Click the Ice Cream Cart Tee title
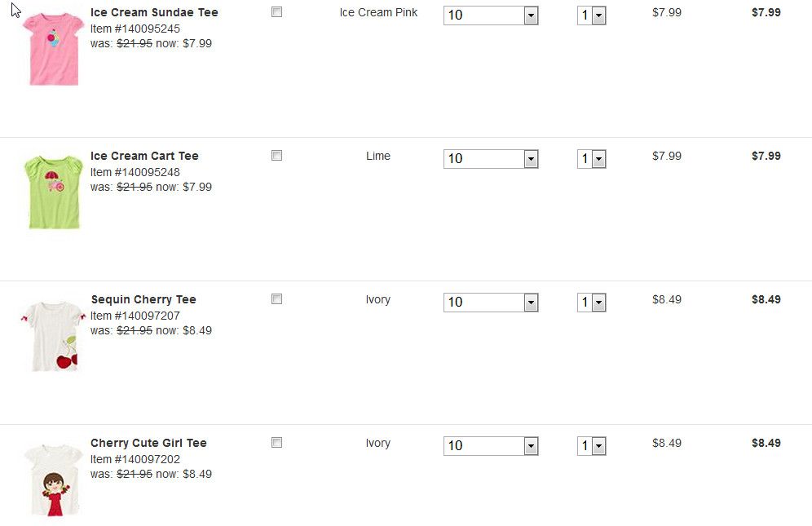 click(144, 156)
